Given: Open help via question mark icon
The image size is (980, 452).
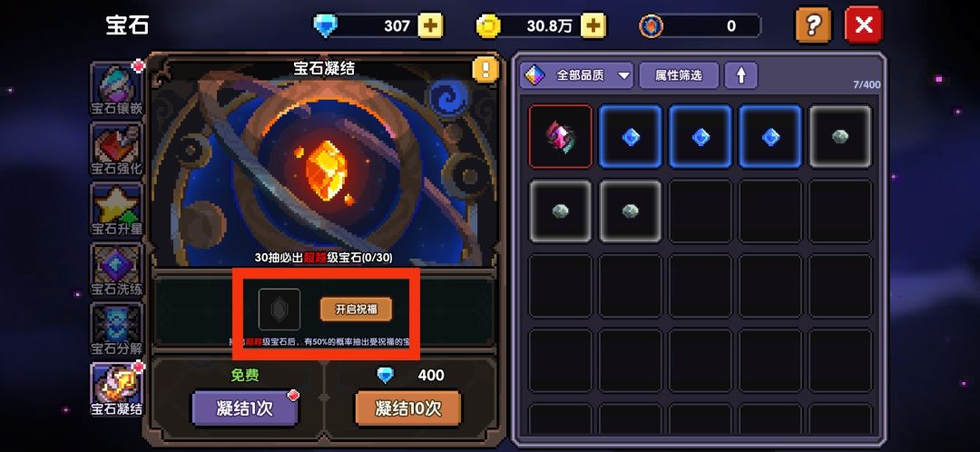Looking at the screenshot, I should [x=812, y=25].
